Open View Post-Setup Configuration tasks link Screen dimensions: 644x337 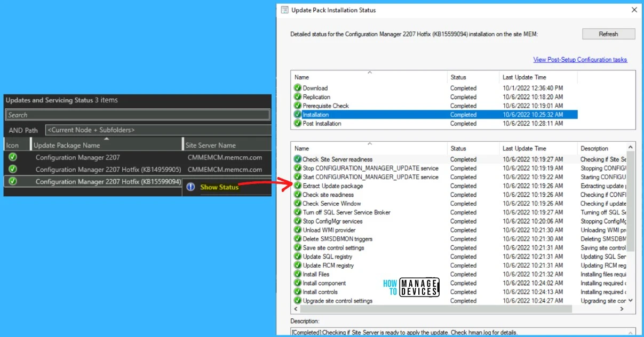[580, 60]
